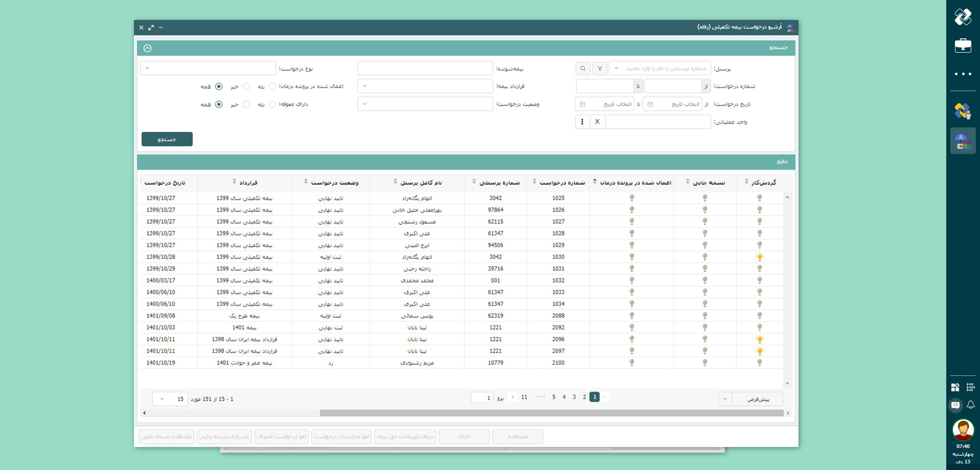The width and height of the screenshot is (980, 470).
Task: Open the نوع درخواست dropdown
Action: click(x=208, y=68)
